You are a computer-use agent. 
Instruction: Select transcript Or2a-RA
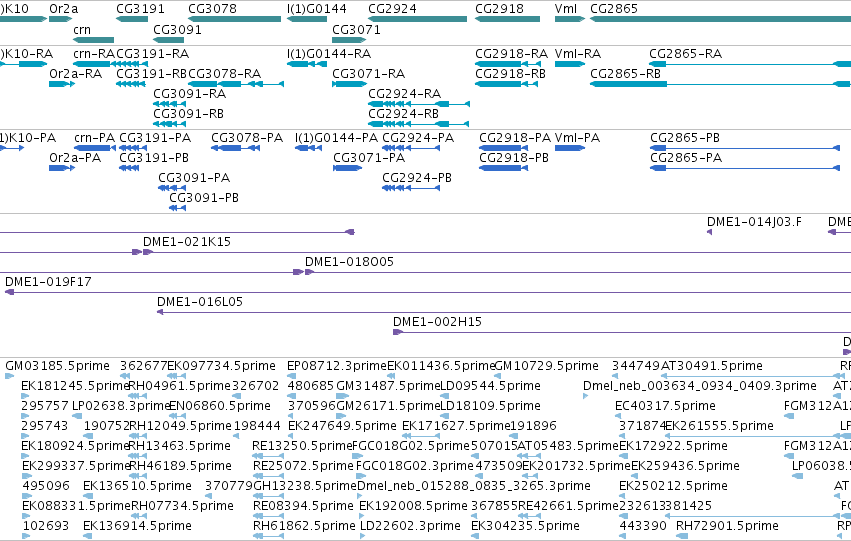pyautogui.click(x=75, y=74)
